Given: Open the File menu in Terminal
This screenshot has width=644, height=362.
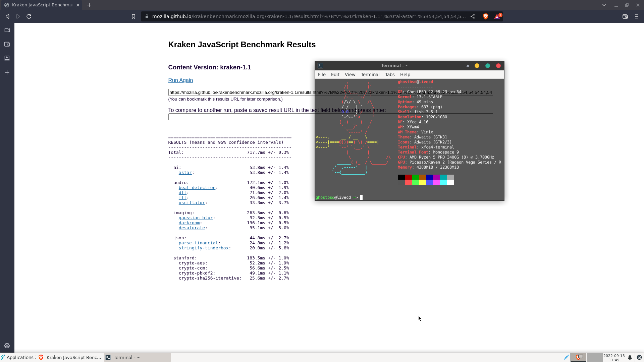Looking at the screenshot, I should [x=322, y=74].
